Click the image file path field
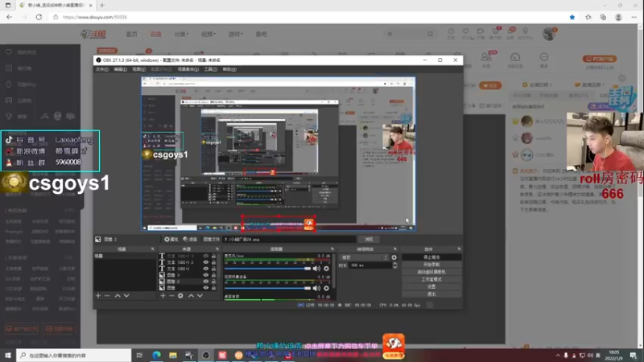Image resolution: width=644 pixels, height=362 pixels. (x=289, y=239)
